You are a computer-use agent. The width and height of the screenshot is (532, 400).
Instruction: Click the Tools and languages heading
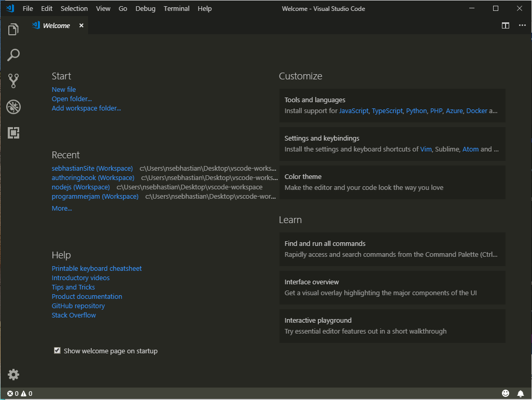tap(315, 100)
